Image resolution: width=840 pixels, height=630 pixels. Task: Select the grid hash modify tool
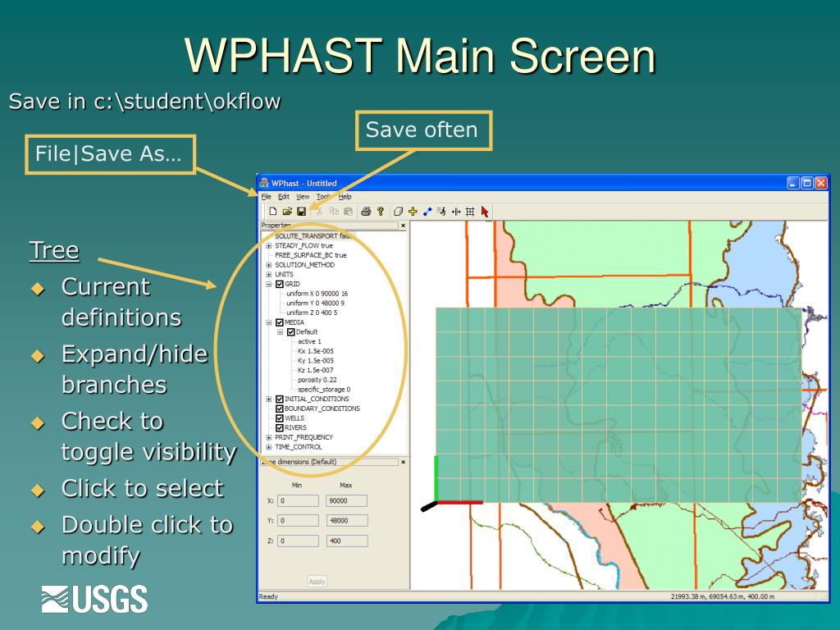[470, 212]
